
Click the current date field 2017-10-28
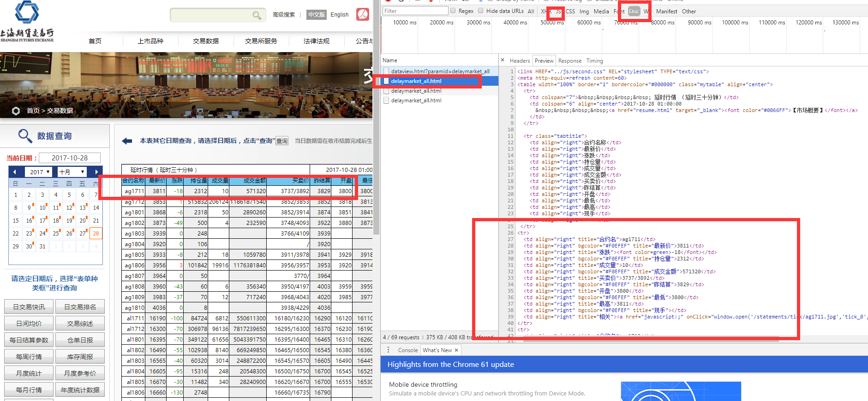click(70, 158)
